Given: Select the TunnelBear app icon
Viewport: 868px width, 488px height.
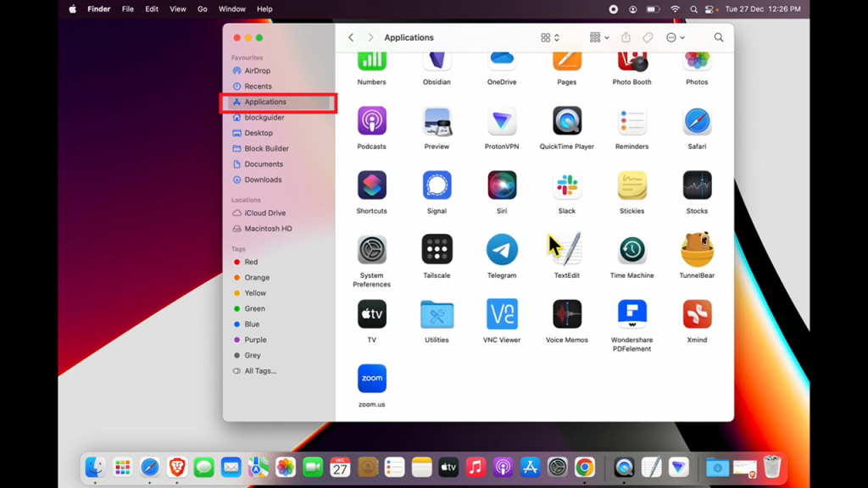Looking at the screenshot, I should (x=697, y=250).
